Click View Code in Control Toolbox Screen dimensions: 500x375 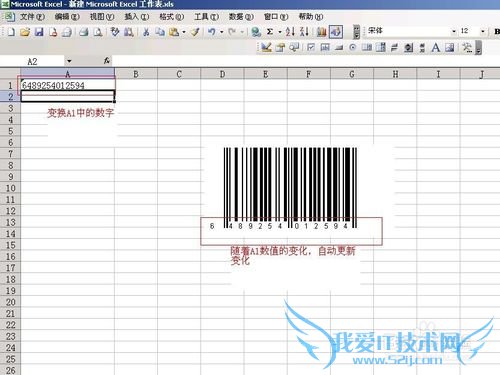point(294,48)
